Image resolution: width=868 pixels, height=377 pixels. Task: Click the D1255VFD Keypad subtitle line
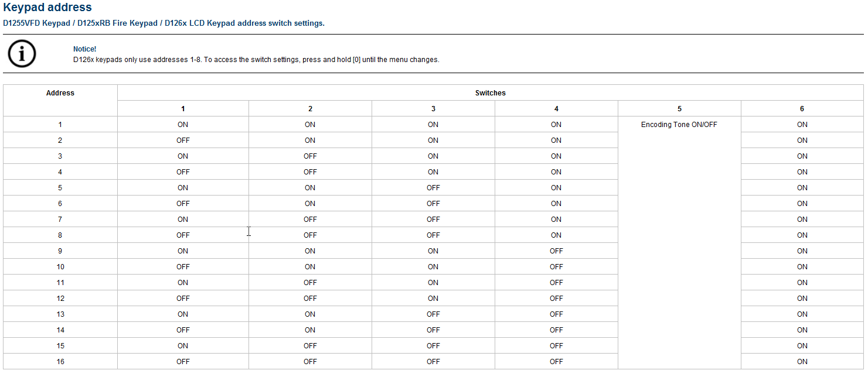pos(164,23)
